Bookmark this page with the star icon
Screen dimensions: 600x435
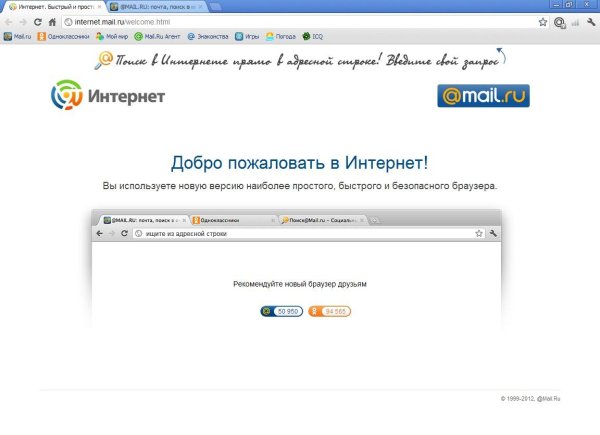click(543, 22)
